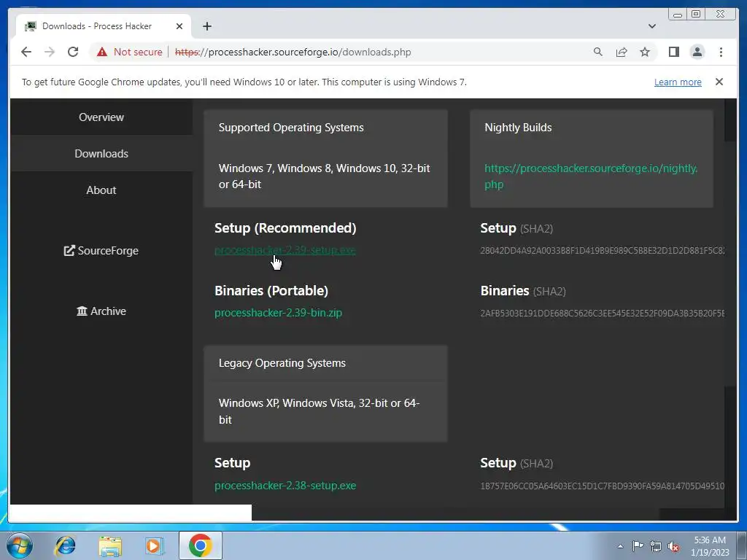Bookmark this page with the star

(x=645, y=52)
